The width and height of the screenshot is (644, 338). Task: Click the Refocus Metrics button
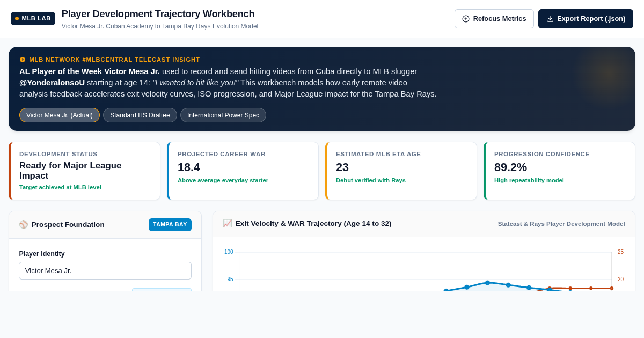tap(494, 19)
